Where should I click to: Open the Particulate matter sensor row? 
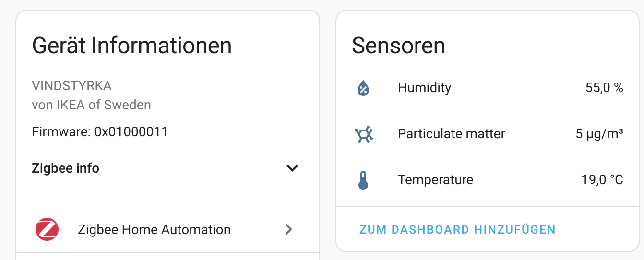[451, 134]
